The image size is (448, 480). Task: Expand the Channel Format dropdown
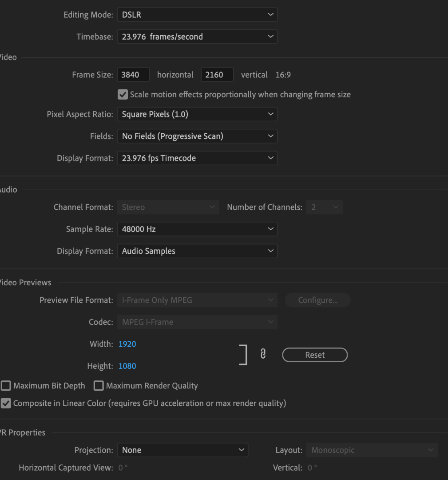pos(168,207)
